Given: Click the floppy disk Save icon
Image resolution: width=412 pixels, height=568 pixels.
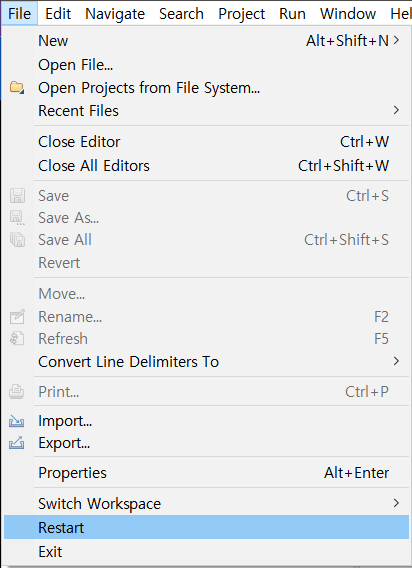Looking at the screenshot, I should pos(17,196).
